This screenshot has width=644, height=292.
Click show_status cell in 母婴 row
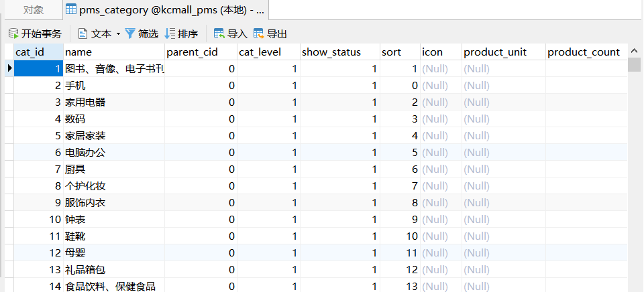point(340,252)
